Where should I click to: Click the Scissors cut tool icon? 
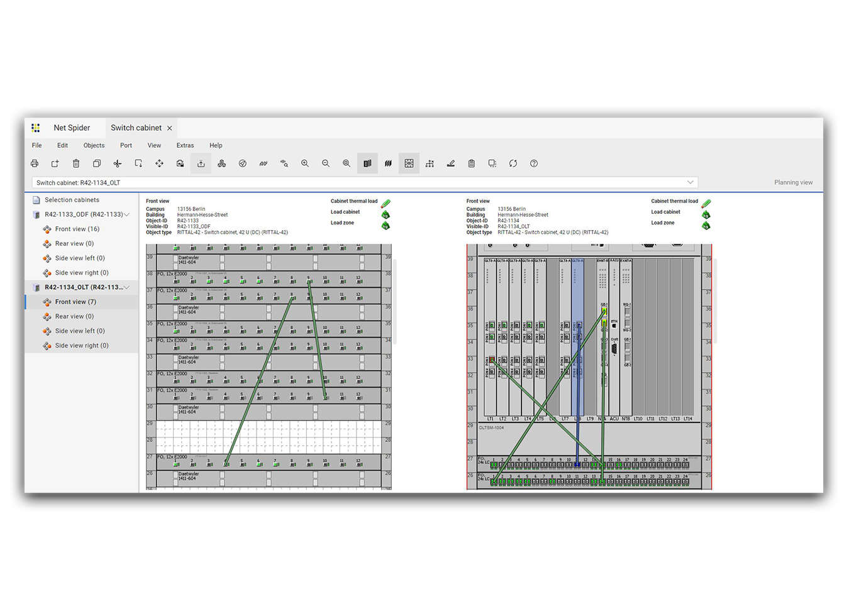(117, 163)
